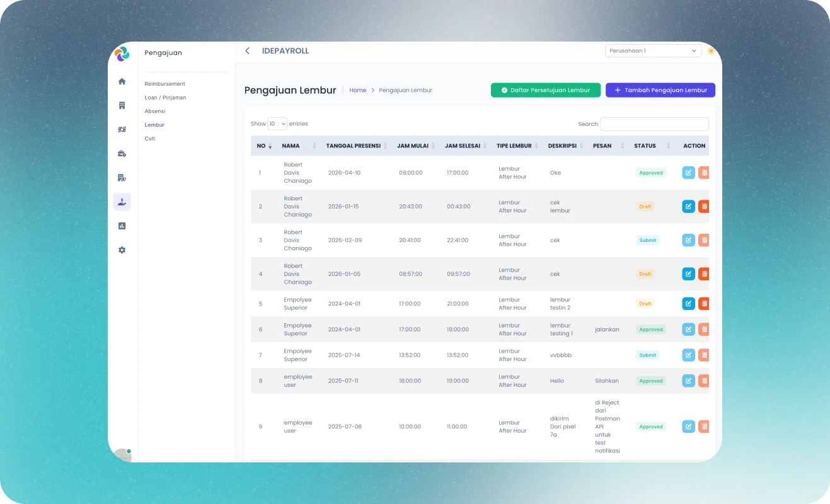Click Submit status badge in row 3

click(x=648, y=240)
